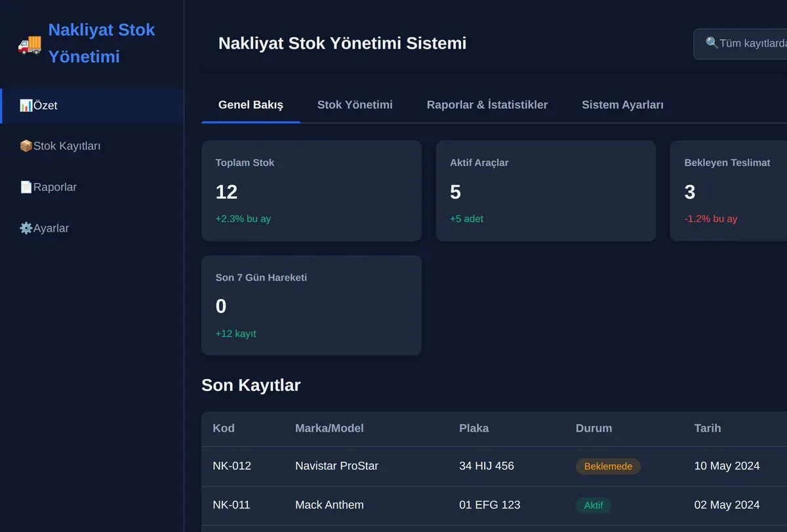787x532 pixels.
Task: Click the Marka/Model column header
Action: pos(329,428)
